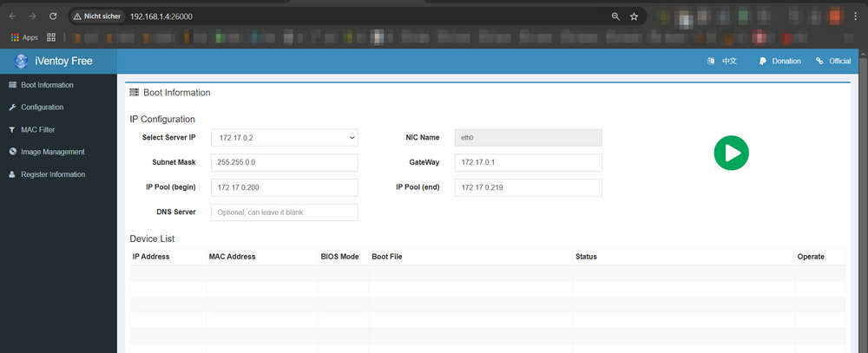Click the PayPal donation icon
The height and width of the screenshot is (353, 868).
[762, 62]
